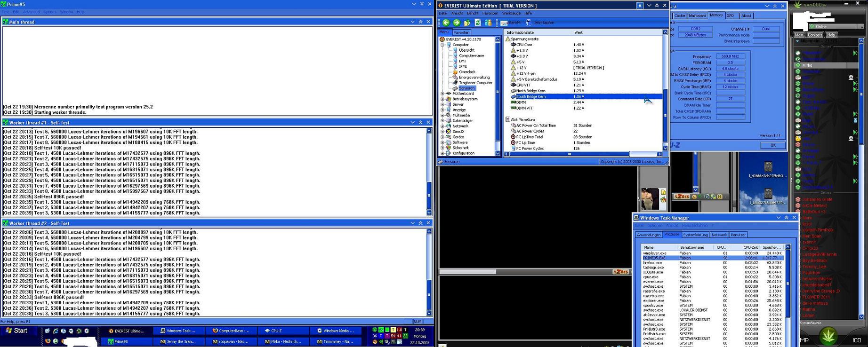Select Overclock in the EVEREST tree

pos(467,72)
